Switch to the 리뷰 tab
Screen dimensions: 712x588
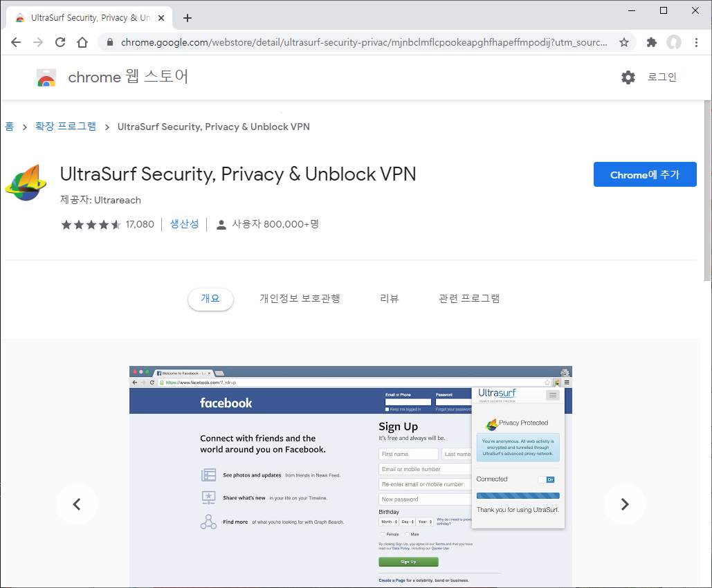coord(389,299)
